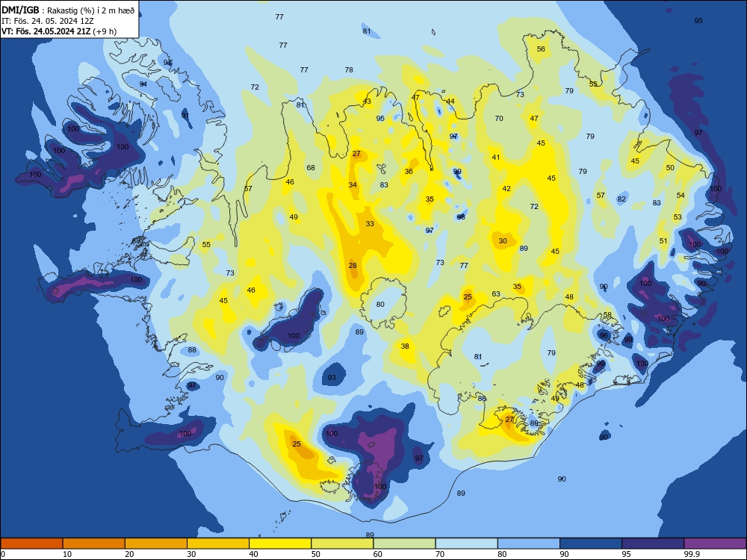Click the map value '33' in the orange area
The height and width of the screenshot is (560, 747).
tap(370, 224)
